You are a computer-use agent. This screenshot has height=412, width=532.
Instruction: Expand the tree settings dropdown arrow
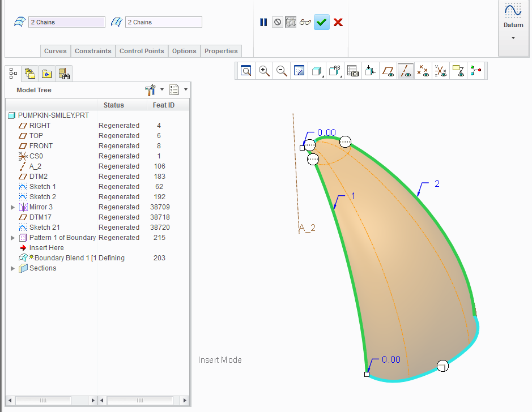click(162, 90)
